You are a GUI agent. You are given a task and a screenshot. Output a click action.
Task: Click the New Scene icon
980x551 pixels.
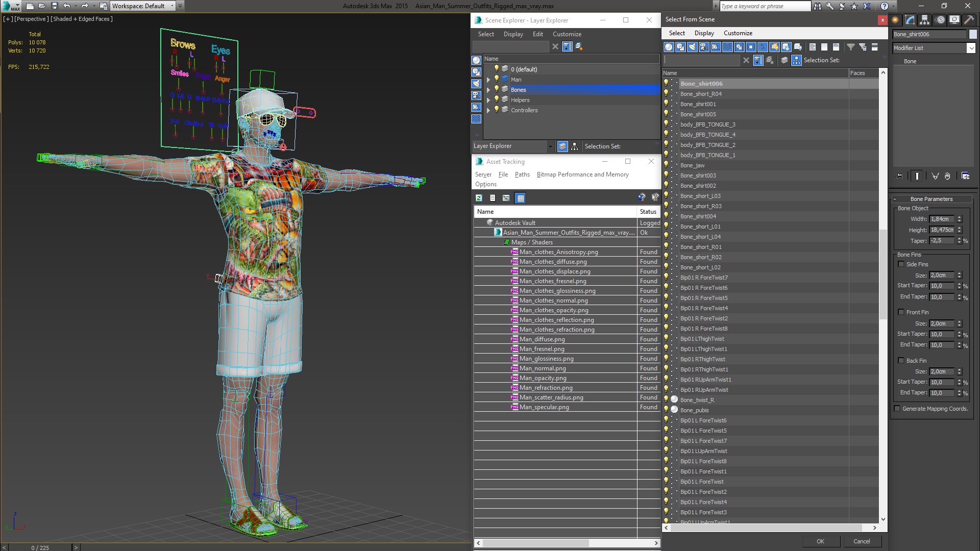click(x=30, y=6)
